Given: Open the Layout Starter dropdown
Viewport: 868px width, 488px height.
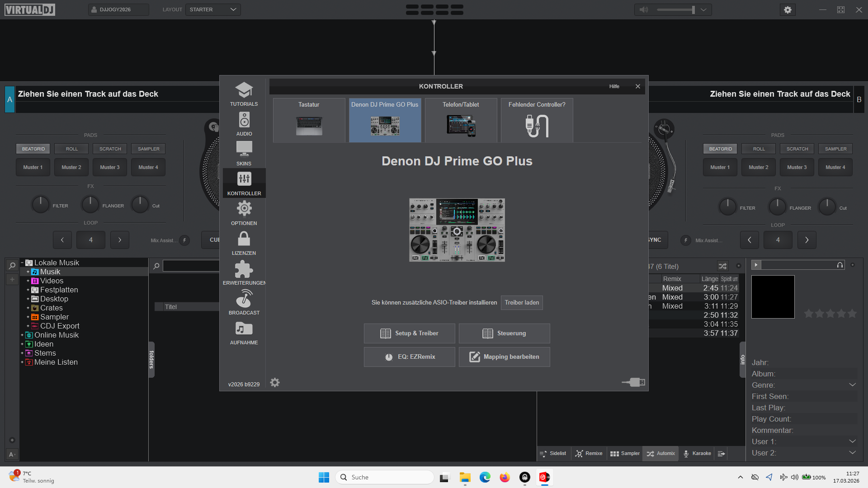Looking at the screenshot, I should [213, 9].
